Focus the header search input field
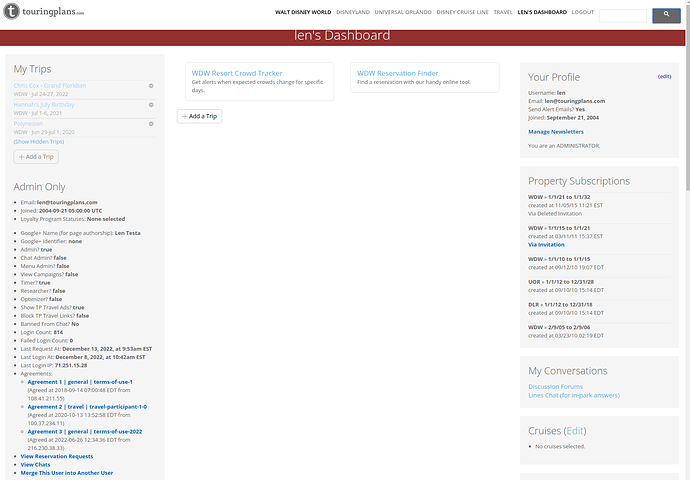 pos(623,16)
